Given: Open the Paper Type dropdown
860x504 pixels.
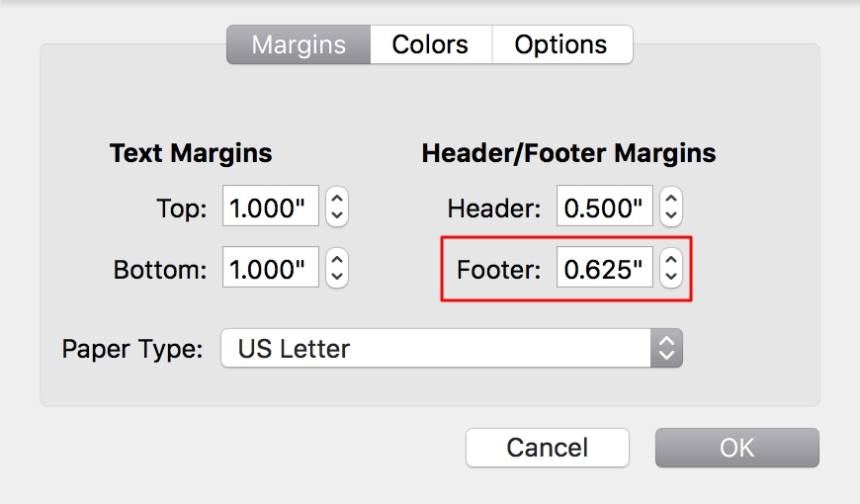Looking at the screenshot, I should (451, 348).
